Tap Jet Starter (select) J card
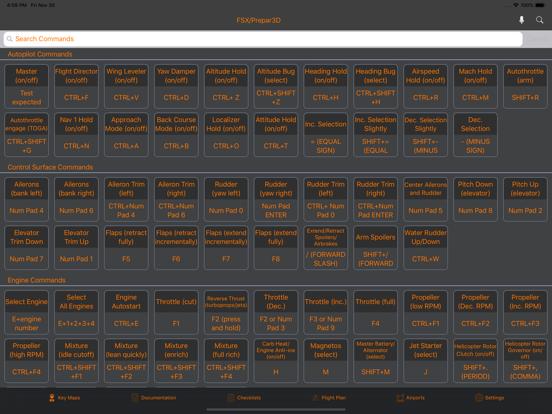Viewport: 552px width, 414px height. (x=426, y=361)
